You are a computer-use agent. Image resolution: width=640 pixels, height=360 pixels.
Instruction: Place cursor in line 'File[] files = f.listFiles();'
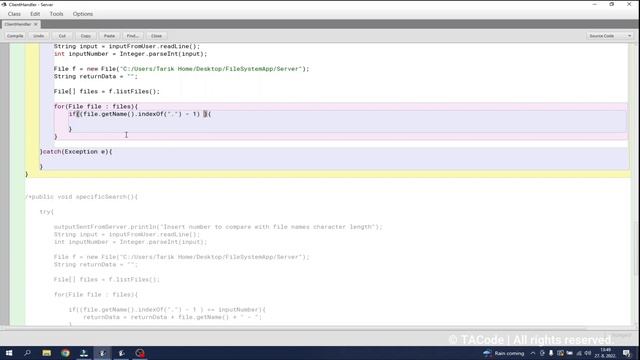(107, 91)
